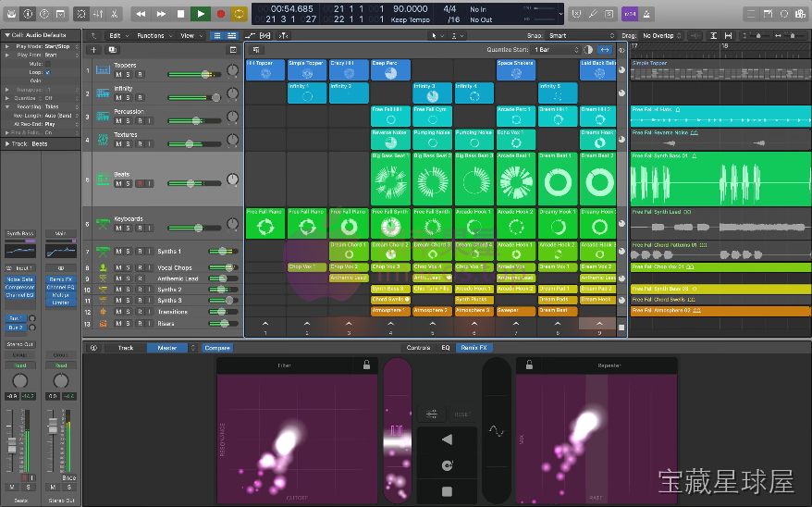Toggle the Show Automation button
Screen dimensions: 812x507
click(250, 36)
